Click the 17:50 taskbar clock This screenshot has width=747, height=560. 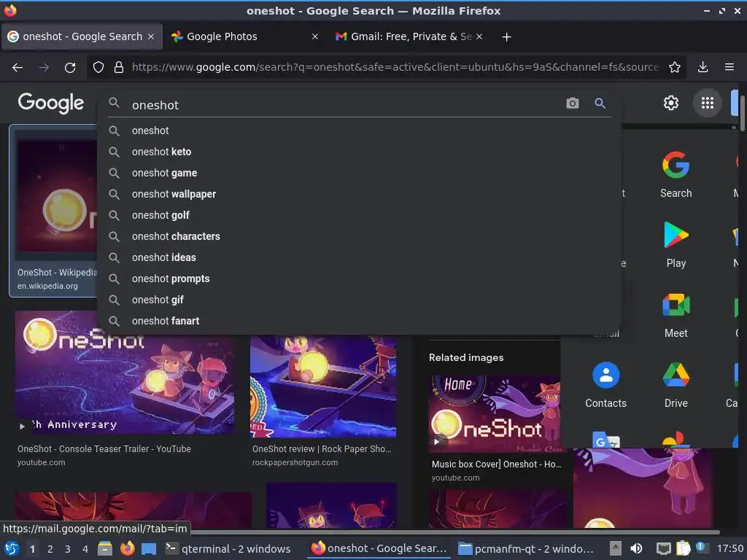(x=729, y=548)
